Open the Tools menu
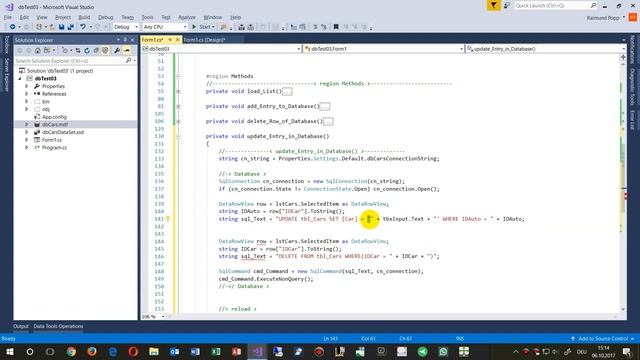This screenshot has width=640, height=360. click(147, 17)
